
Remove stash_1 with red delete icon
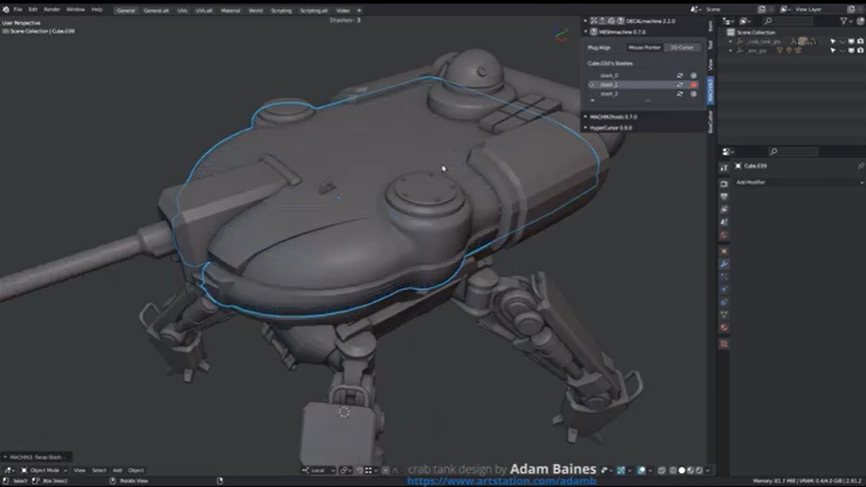coord(694,85)
